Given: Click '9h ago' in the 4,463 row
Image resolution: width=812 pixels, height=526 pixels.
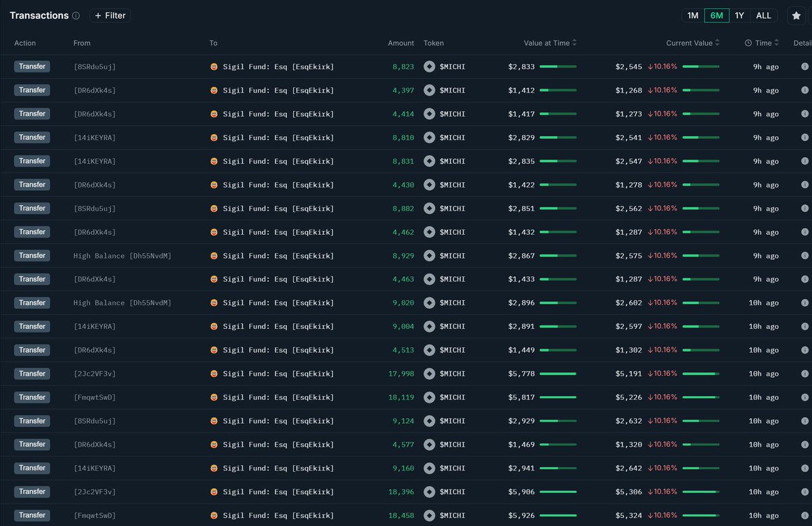Looking at the screenshot, I should (x=766, y=280).
